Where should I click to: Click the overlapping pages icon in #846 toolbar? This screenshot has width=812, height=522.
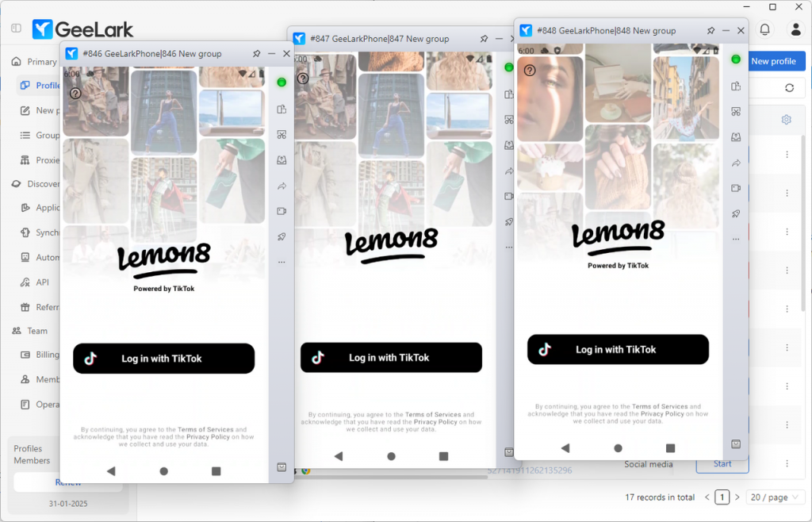(x=282, y=109)
